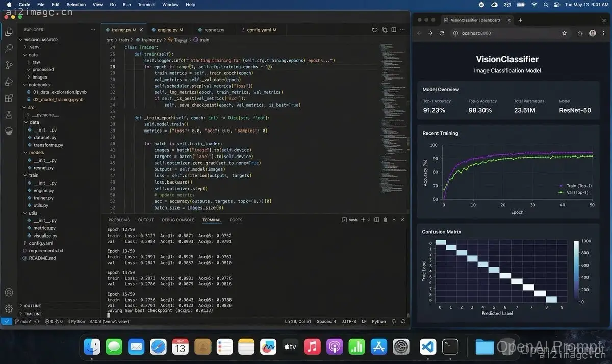This screenshot has height=364, width=612.
Task: Click Spaces: 4 indentation in status bar
Action: click(x=326, y=322)
